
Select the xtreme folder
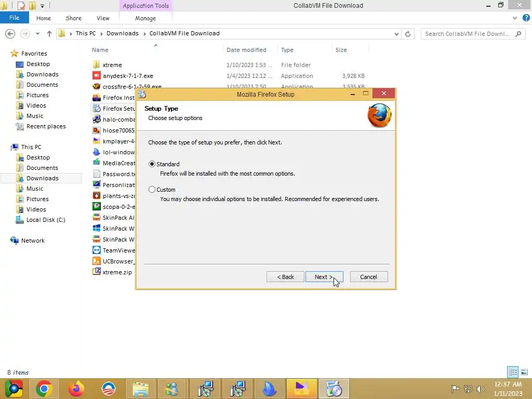click(112, 65)
